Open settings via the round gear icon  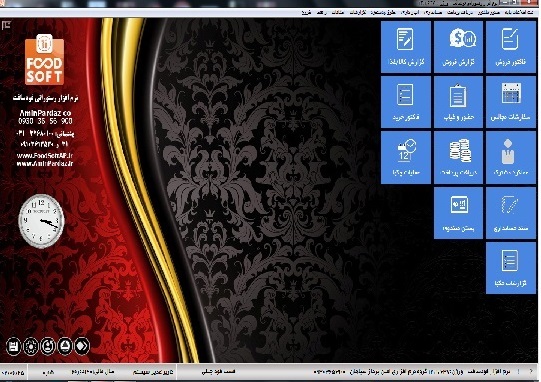tap(31, 346)
